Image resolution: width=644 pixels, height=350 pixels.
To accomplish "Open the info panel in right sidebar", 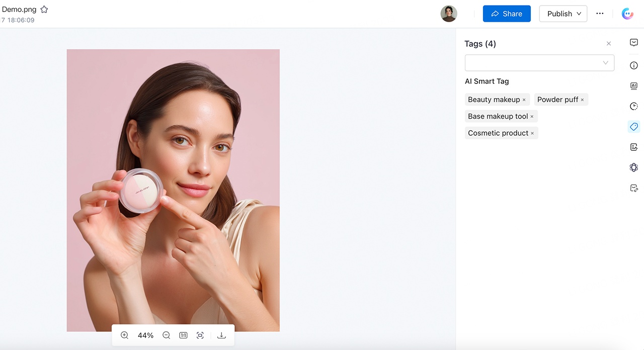I will coord(634,65).
